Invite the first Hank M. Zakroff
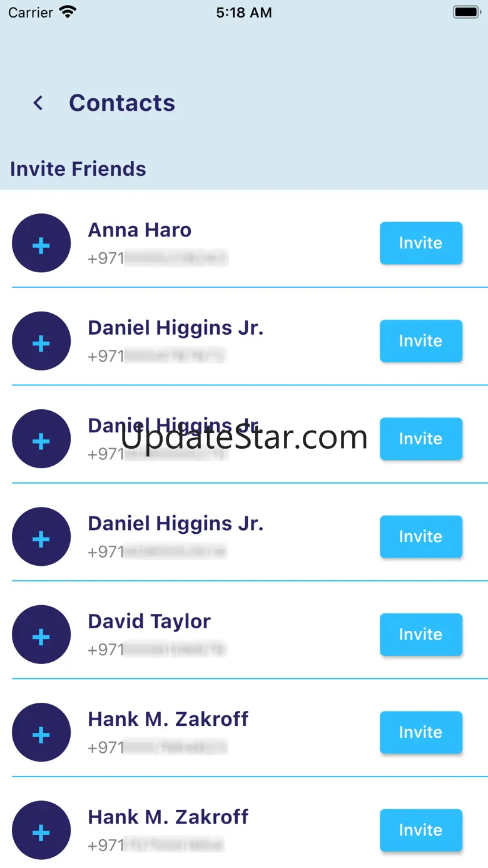The height and width of the screenshot is (868, 488). [421, 732]
